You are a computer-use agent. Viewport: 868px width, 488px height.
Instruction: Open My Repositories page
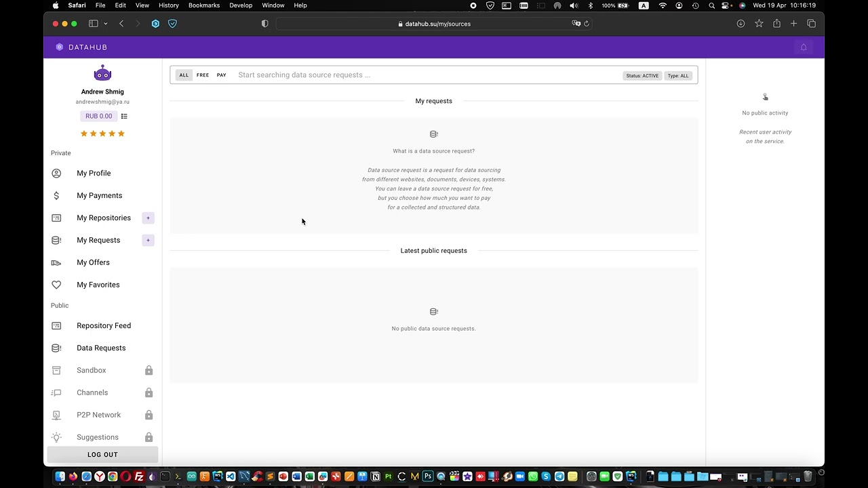[102, 218]
